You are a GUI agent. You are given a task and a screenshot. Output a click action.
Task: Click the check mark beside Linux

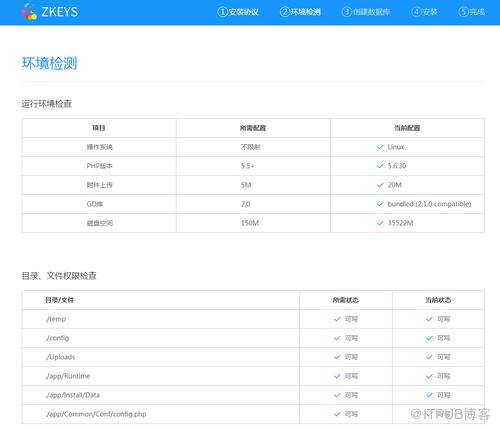tap(380, 147)
